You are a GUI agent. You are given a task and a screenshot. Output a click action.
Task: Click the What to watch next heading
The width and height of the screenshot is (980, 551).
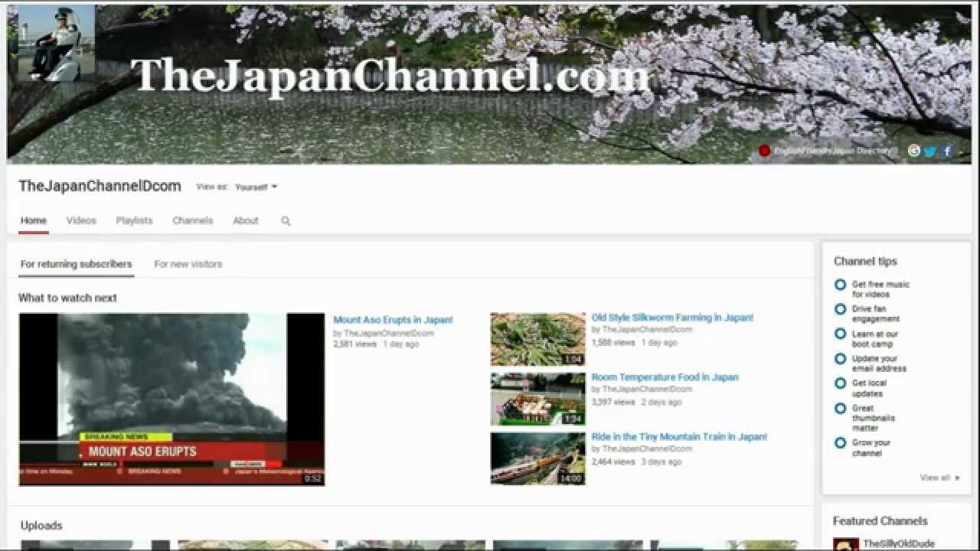(67, 298)
